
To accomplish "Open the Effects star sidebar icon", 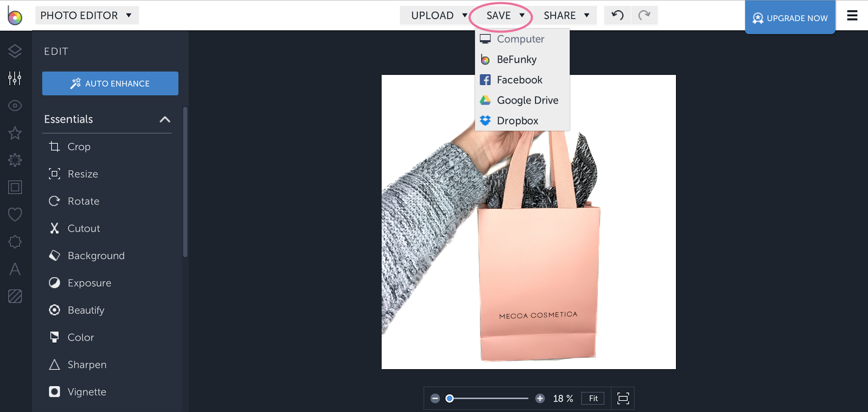I will click(x=15, y=133).
